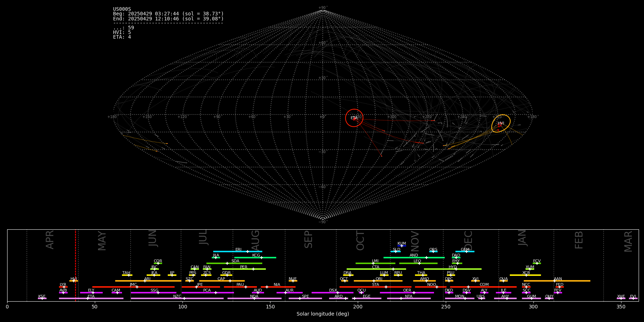The image size is (644, 322).
Task: Click the NZC shower label
Action: click(177, 296)
